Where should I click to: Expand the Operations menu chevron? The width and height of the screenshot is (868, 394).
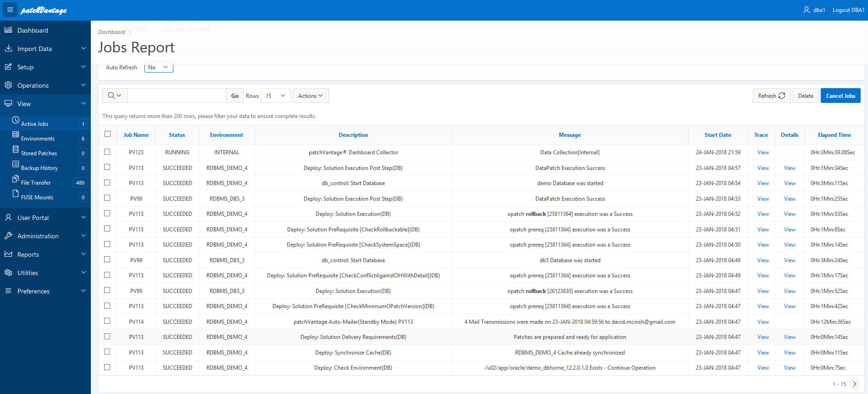[83, 85]
